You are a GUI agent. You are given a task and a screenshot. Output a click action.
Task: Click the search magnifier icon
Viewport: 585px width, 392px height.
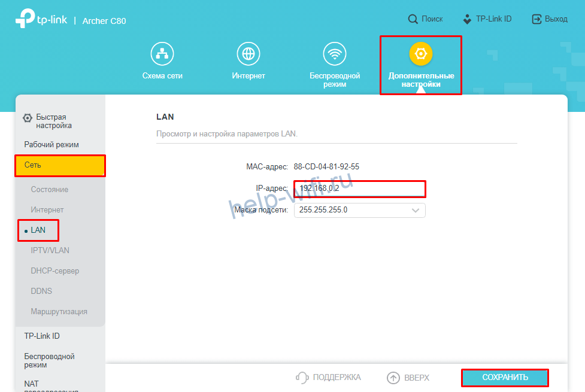(413, 19)
